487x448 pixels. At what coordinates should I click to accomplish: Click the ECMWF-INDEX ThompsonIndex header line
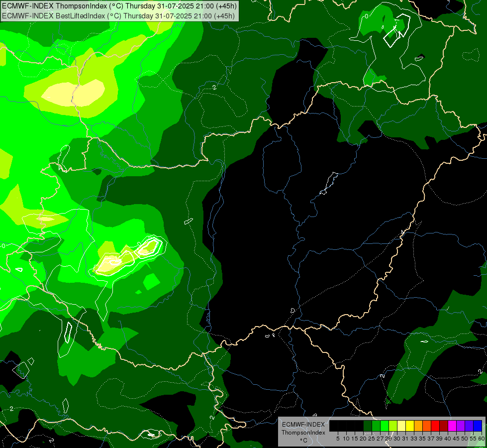(x=119, y=5)
